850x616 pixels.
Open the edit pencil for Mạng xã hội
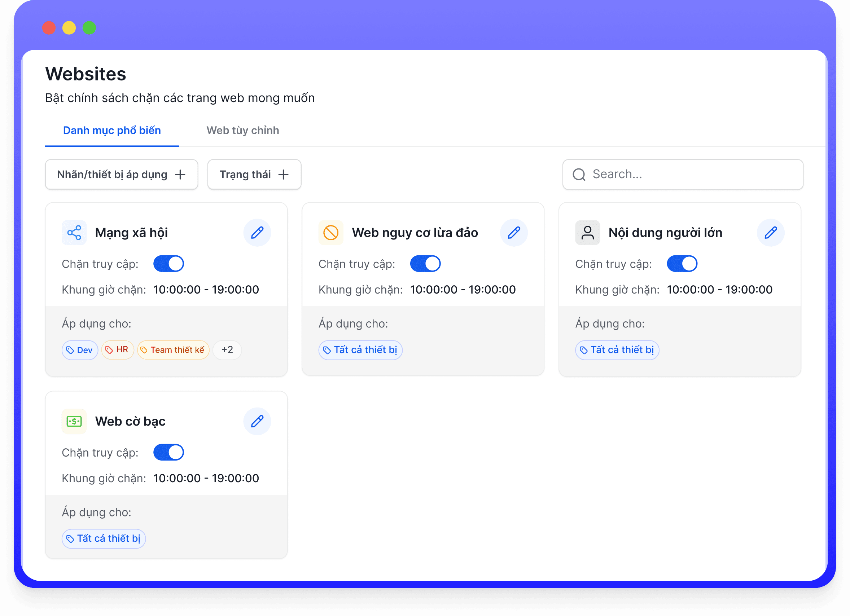(x=257, y=232)
